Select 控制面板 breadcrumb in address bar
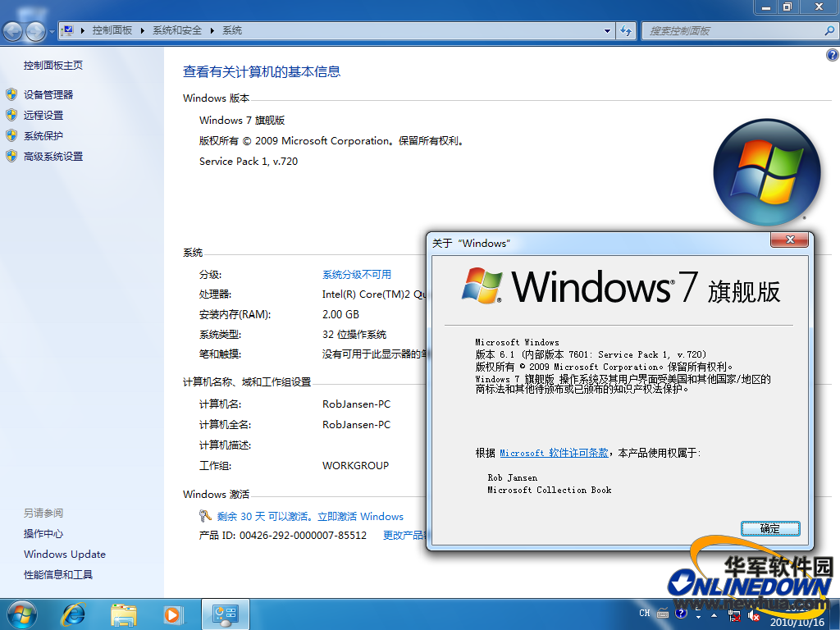840x630 pixels. click(x=112, y=30)
